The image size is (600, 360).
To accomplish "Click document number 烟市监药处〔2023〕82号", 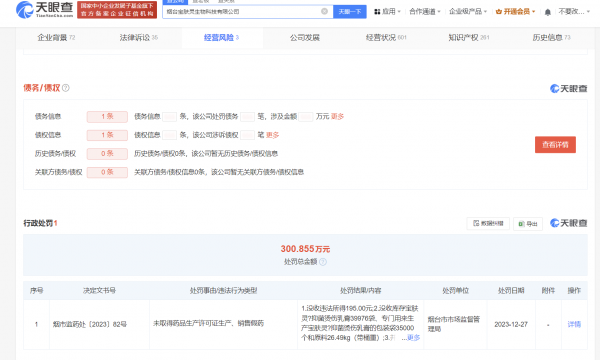I will tap(90, 324).
